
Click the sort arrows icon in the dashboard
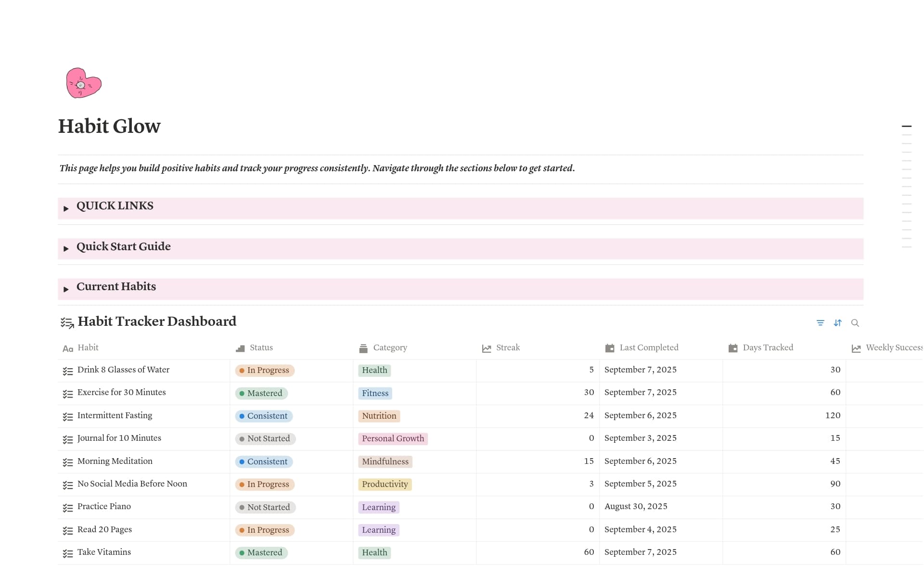pos(837,323)
